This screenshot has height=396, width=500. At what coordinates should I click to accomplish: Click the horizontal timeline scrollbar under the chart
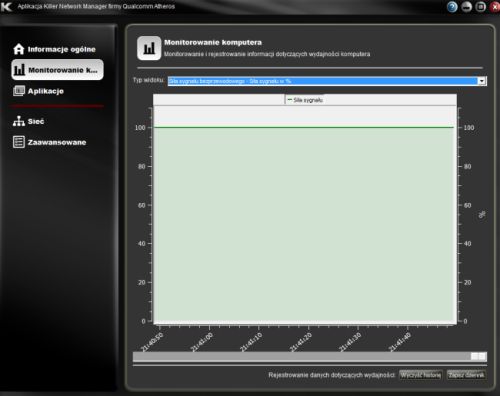coord(310,357)
